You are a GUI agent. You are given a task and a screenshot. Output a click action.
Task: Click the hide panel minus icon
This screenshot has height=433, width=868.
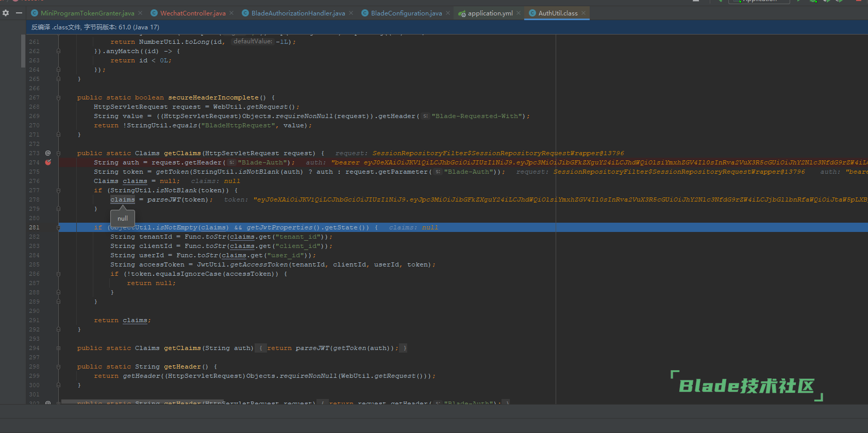tap(19, 13)
